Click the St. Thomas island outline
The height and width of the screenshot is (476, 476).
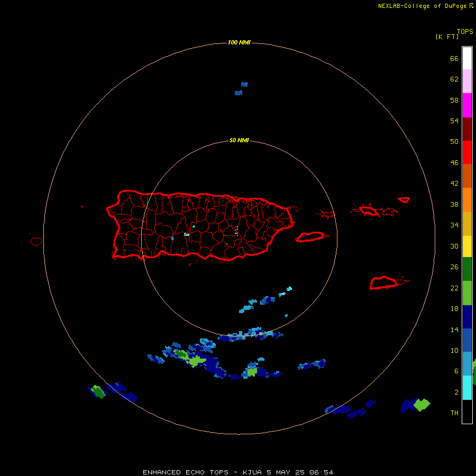click(x=369, y=210)
